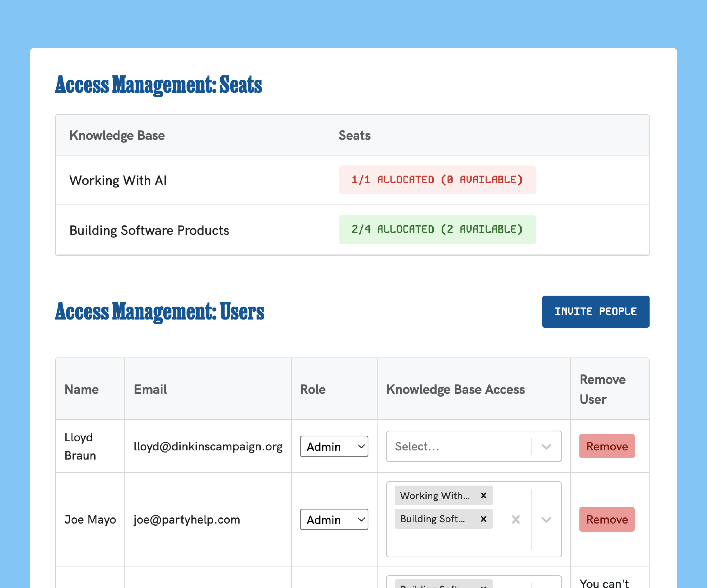
Task: Remove the Building Soft… tag from Joe Mayo
Action: click(483, 519)
